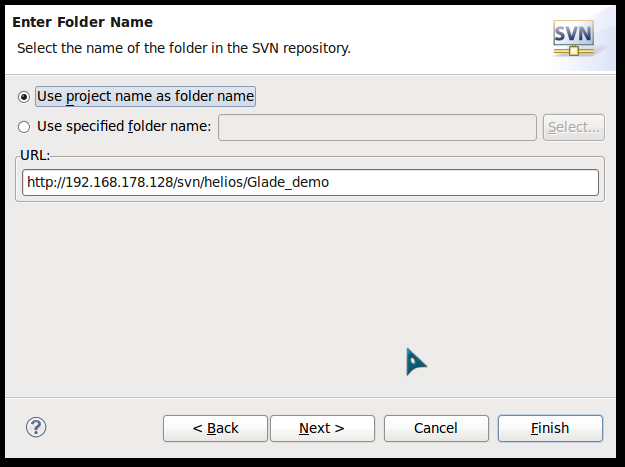The width and height of the screenshot is (625, 467).
Task: Proceed with the Next > button
Action: click(x=322, y=428)
